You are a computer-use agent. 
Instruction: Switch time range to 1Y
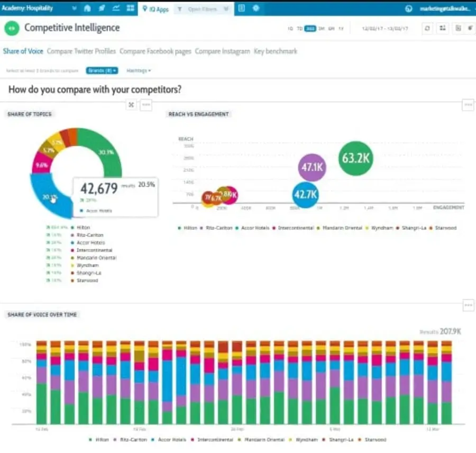(341, 29)
